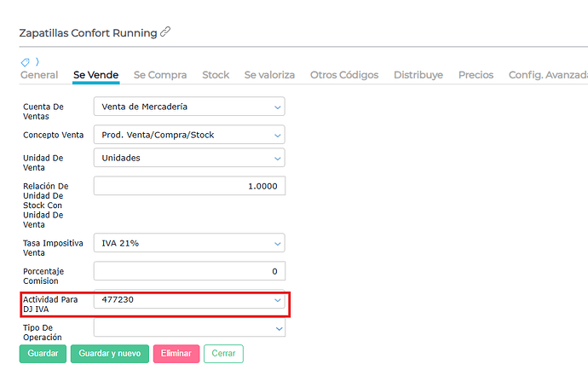Open the Se Compra tab
The width and height of the screenshot is (588, 376).
tap(160, 75)
